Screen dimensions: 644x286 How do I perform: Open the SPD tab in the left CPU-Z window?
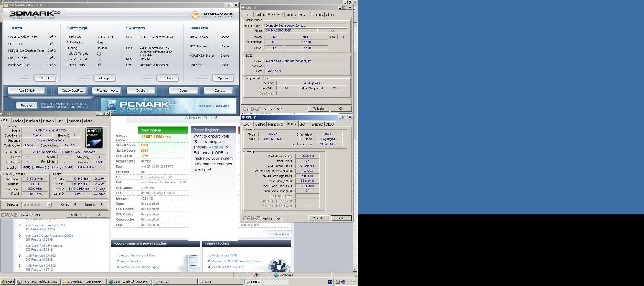[60, 121]
